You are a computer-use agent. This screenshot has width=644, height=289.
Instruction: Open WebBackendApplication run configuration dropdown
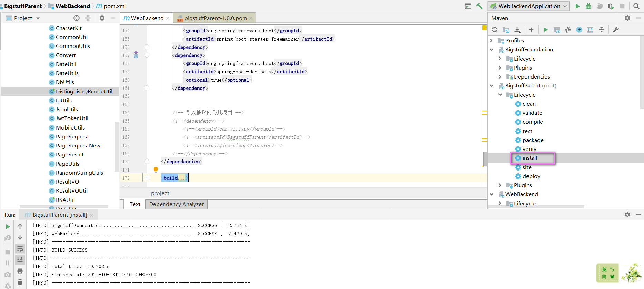529,6
